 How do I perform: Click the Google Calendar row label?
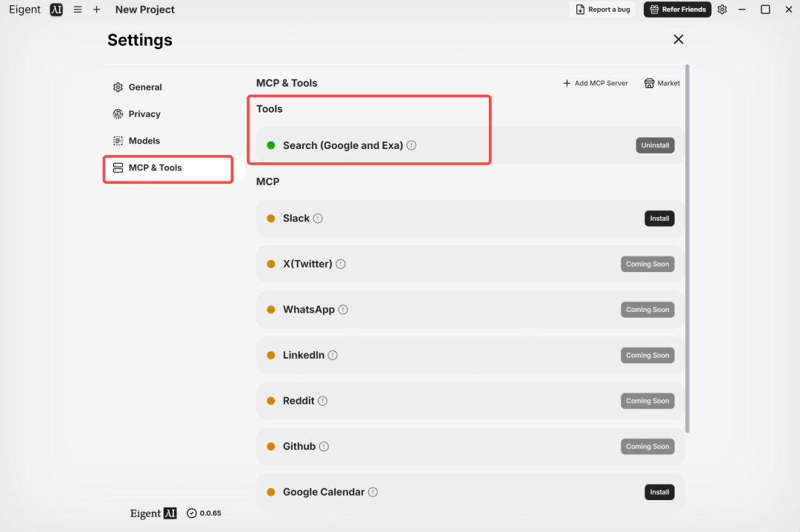(324, 492)
